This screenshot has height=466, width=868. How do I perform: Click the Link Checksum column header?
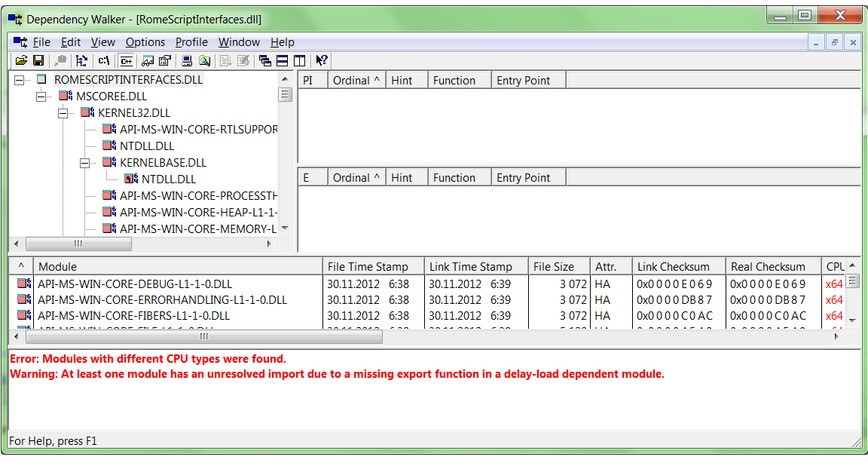click(x=673, y=266)
